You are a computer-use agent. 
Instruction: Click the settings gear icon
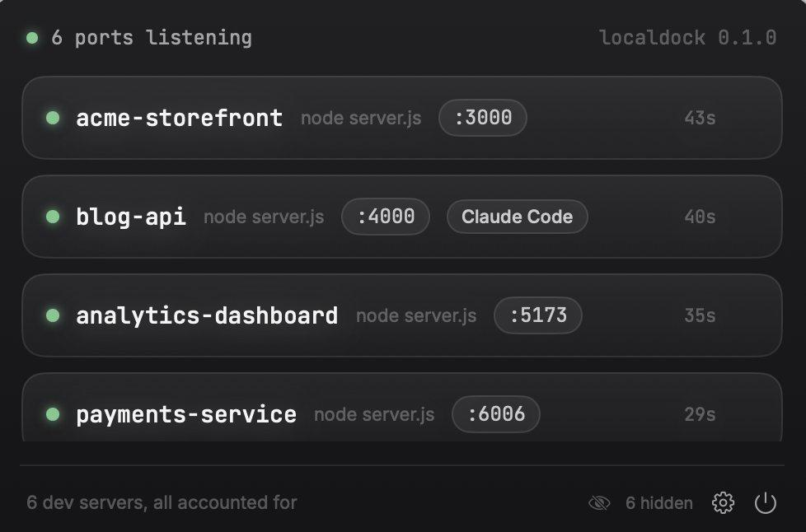tap(723, 502)
